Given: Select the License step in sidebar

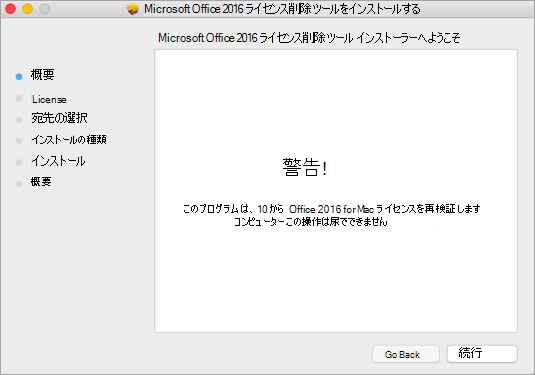Looking at the screenshot, I should click(x=49, y=99).
